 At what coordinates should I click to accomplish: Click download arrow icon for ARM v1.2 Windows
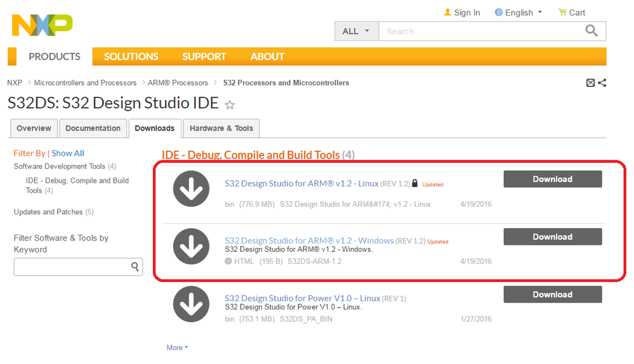click(191, 247)
